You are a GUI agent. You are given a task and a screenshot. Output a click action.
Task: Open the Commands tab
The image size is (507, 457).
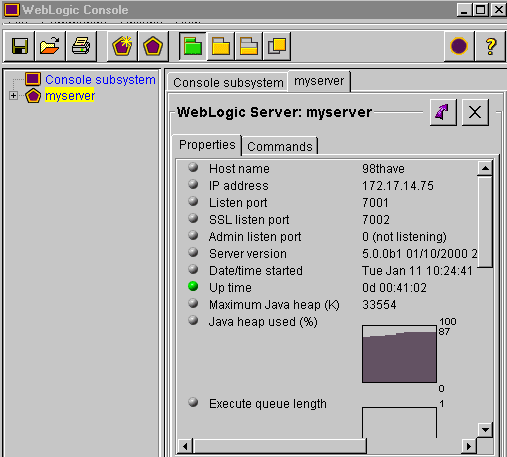[280, 146]
